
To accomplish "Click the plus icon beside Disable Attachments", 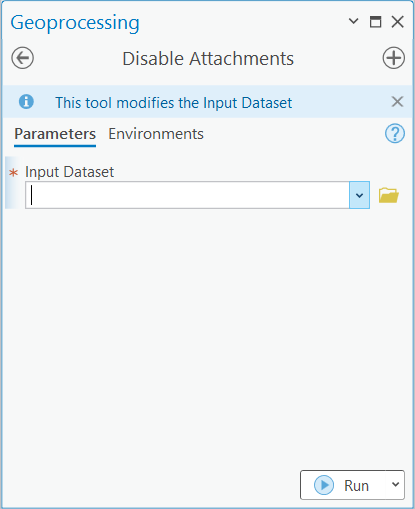I will pyautogui.click(x=393, y=58).
